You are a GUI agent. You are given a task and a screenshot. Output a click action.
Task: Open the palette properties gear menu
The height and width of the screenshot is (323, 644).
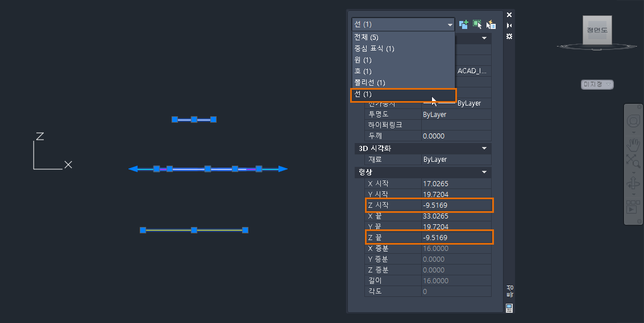click(x=509, y=36)
